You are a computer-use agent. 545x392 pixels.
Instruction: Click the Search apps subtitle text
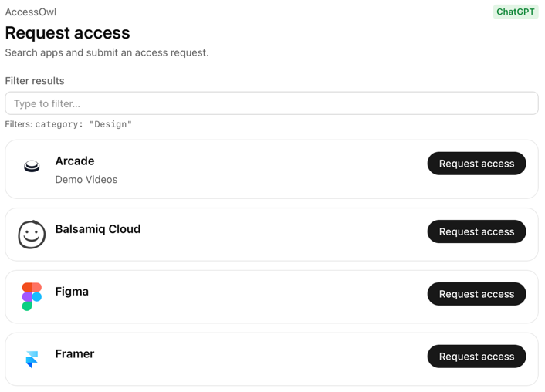point(107,53)
